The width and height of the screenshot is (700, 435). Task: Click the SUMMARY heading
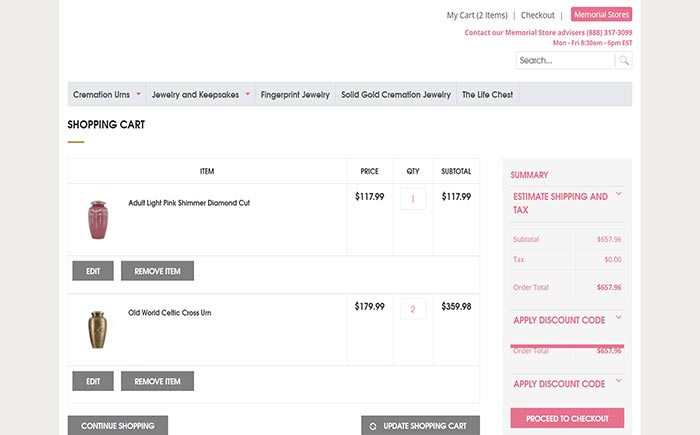(529, 175)
